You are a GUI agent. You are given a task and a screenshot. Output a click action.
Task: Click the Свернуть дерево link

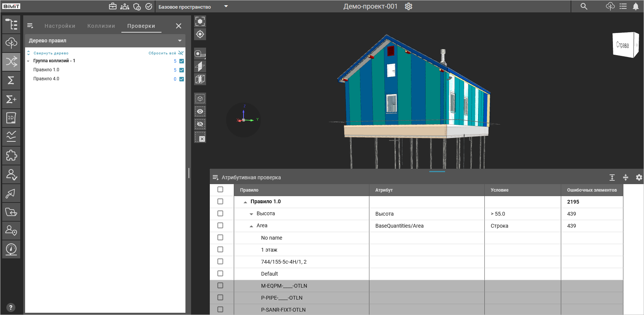pyautogui.click(x=51, y=53)
